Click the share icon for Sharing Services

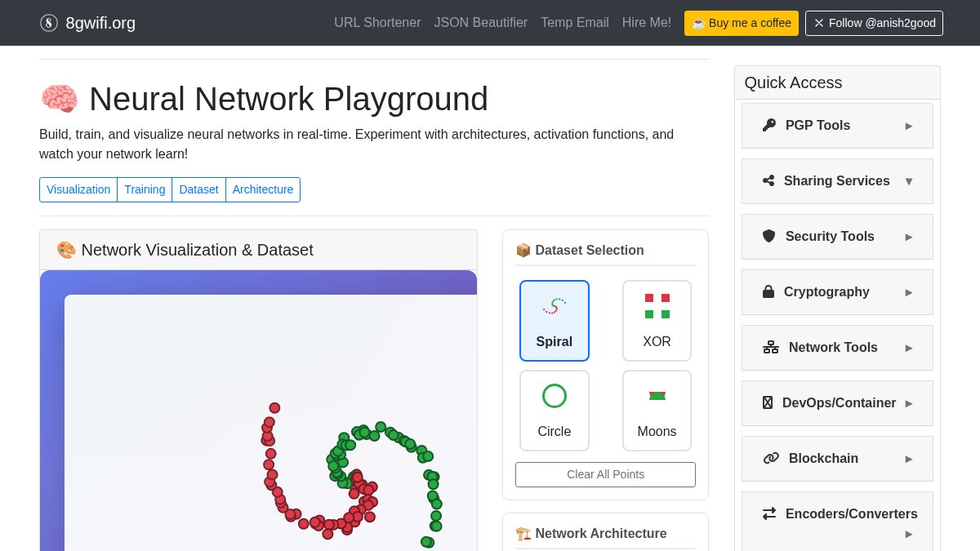[x=768, y=180]
